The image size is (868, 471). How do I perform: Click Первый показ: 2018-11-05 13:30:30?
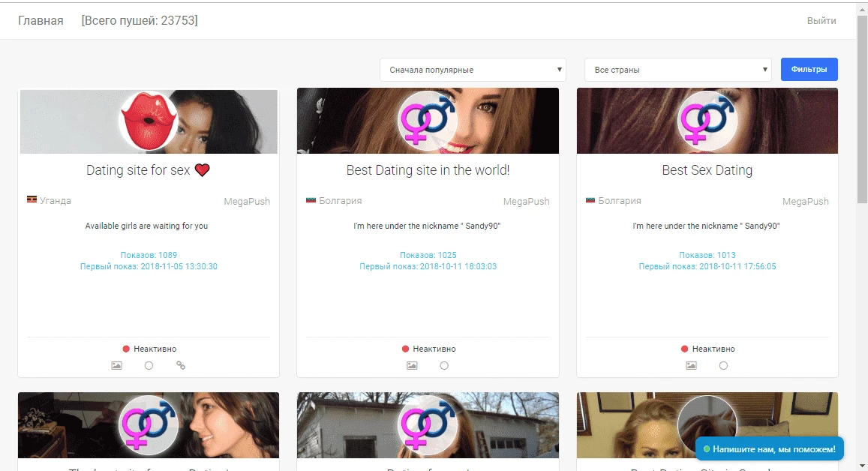click(x=149, y=266)
